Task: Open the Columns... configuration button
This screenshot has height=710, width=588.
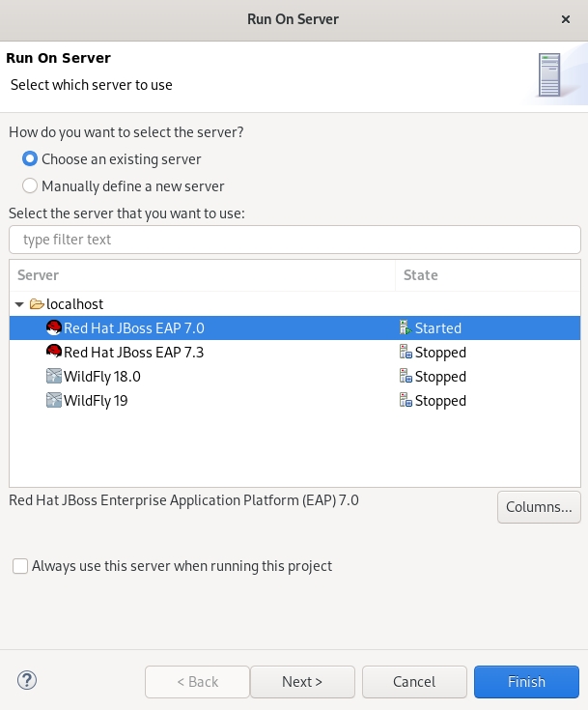Action: 539,507
